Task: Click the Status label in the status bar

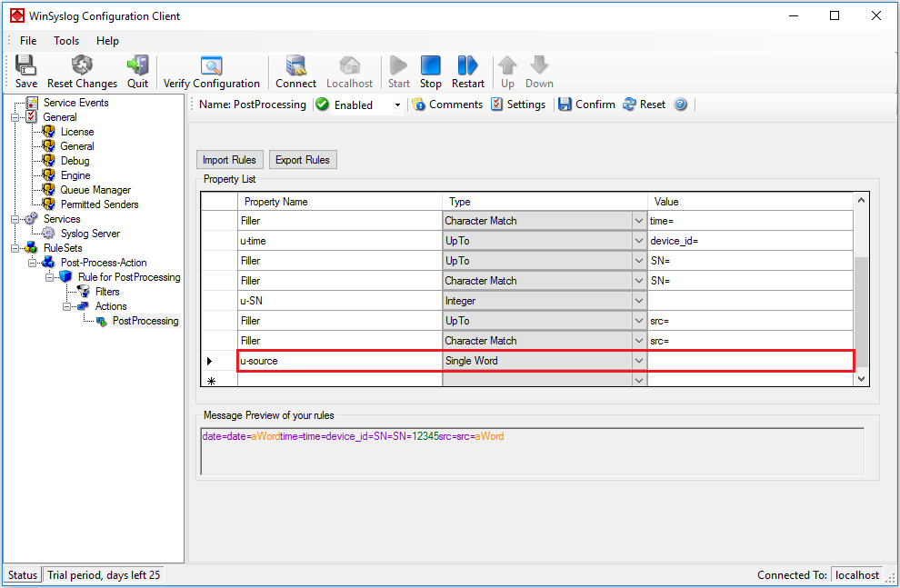Action: 23,574
